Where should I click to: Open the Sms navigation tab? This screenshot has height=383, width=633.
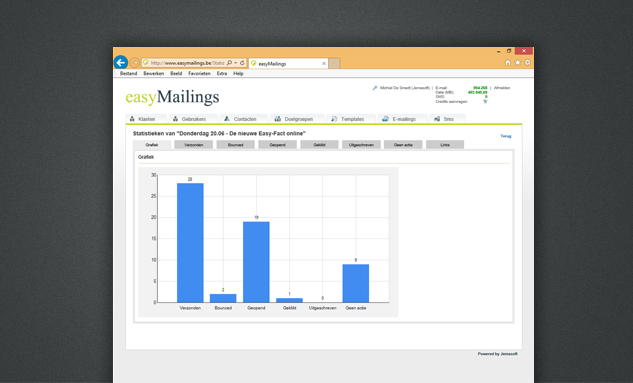pyautogui.click(x=447, y=119)
